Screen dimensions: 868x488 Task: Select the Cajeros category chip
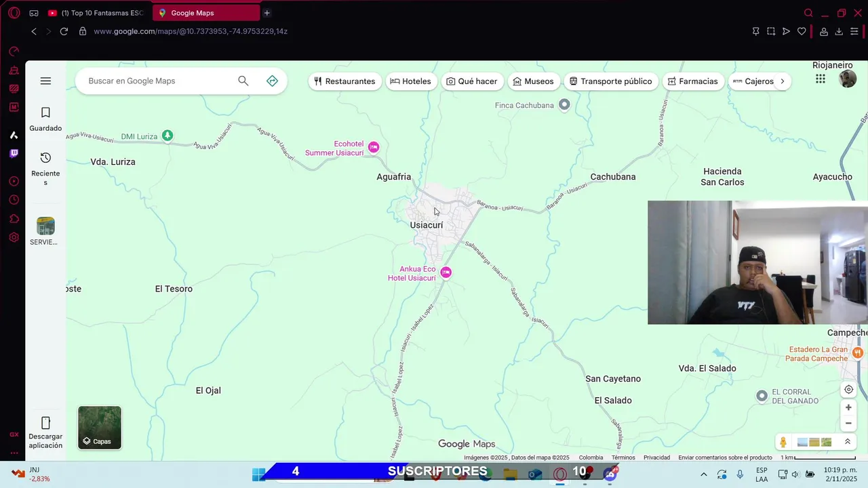753,81
